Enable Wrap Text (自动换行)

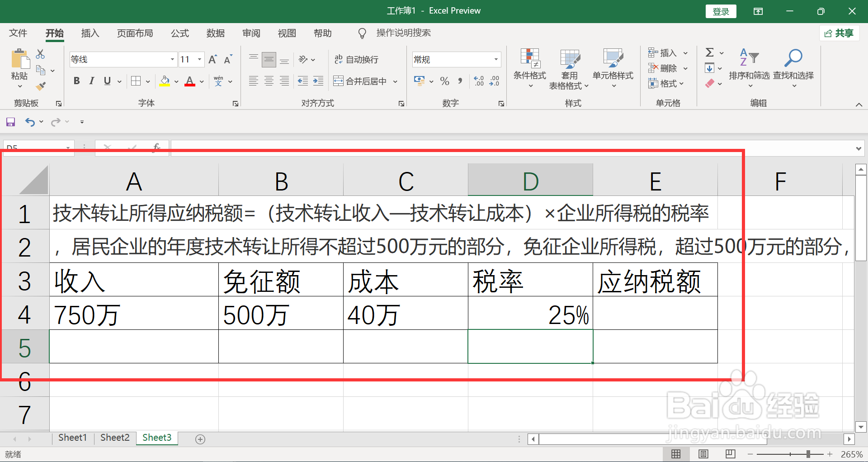point(356,59)
